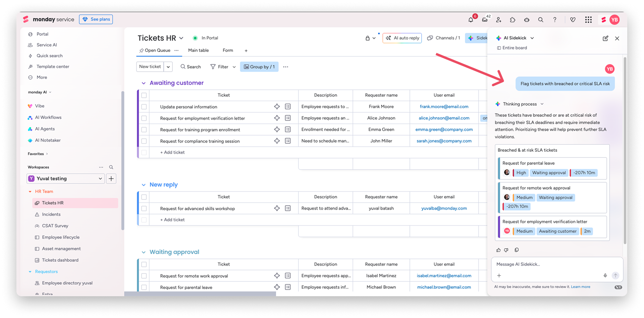Click the plus attachment icon in message box
Viewport: 644px width, 318px height.
[499, 275]
